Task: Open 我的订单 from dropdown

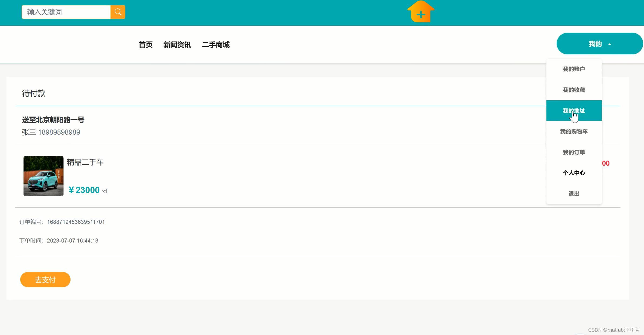Action: (x=574, y=152)
